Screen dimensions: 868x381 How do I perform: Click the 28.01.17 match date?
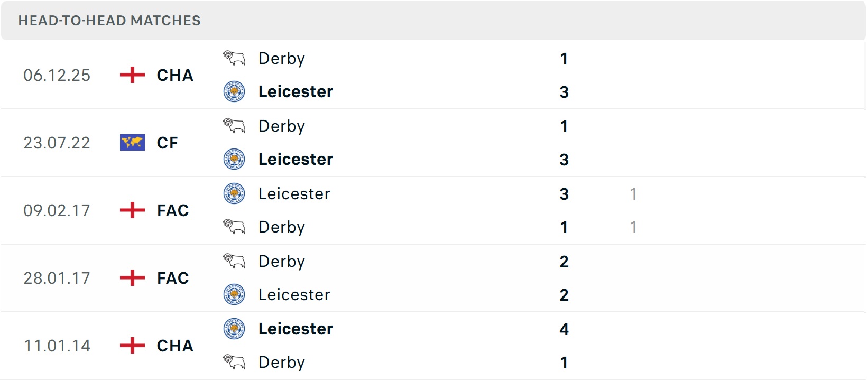point(57,278)
